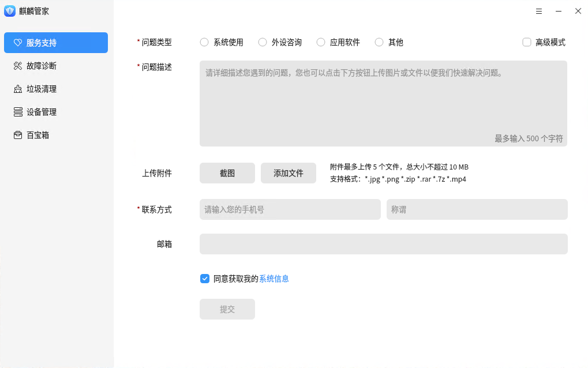This screenshot has width=588, height=368.
Task: Switch to the 故障诊断 tab label
Action: click(x=42, y=66)
